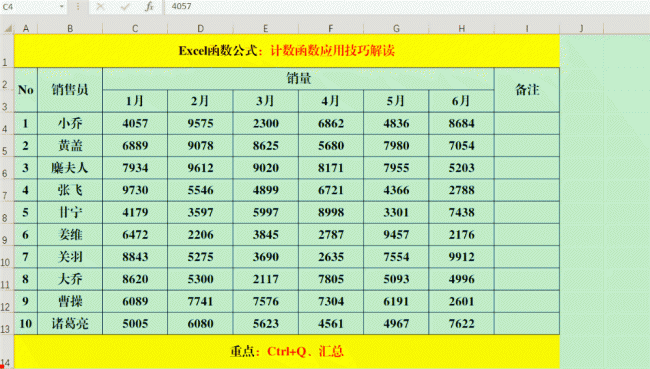
Task: Click cell containing 8684
Action: [x=461, y=124]
